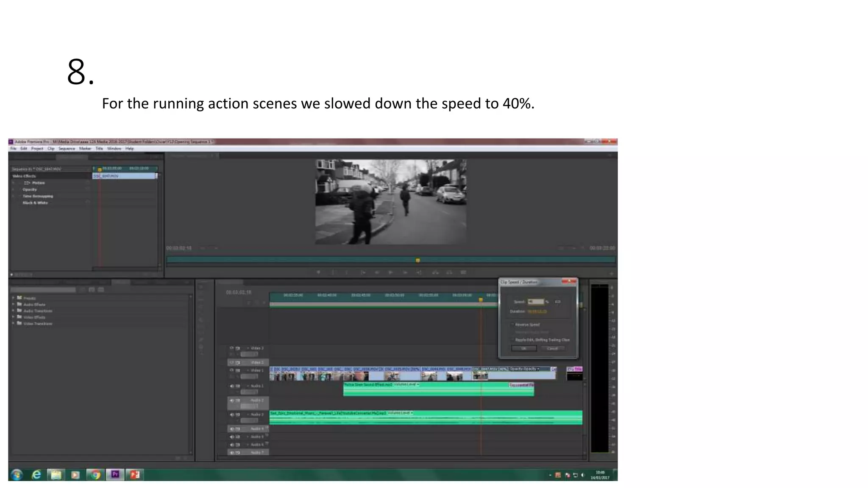Open PowerPoint from taskbar
Screen dimensions: 868x488
135,475
